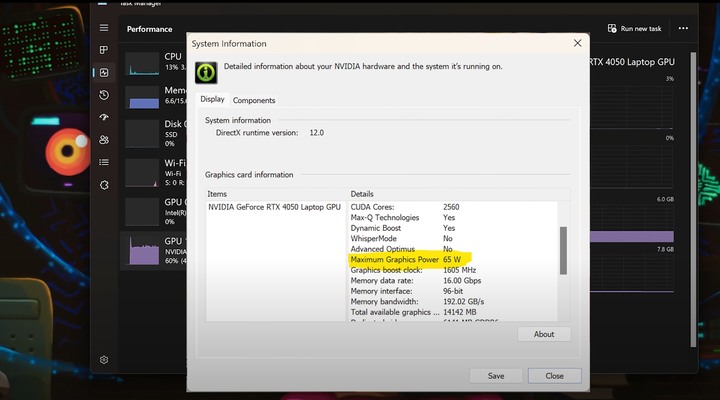The width and height of the screenshot is (720, 400).
Task: Click the Save button
Action: [496, 376]
